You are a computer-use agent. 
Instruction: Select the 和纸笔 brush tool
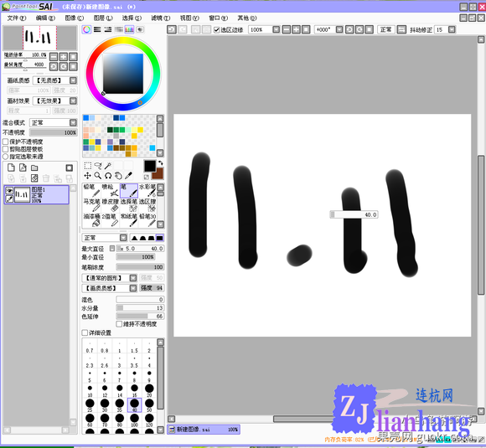(x=129, y=219)
